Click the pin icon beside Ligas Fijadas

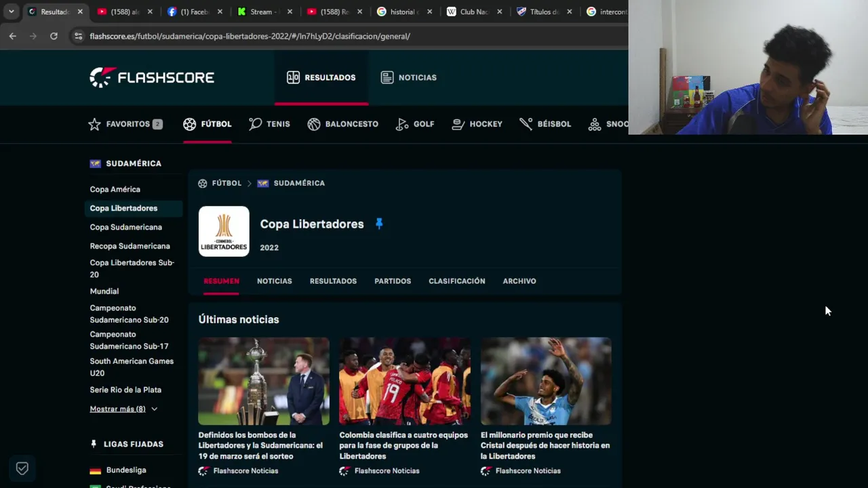click(x=94, y=444)
